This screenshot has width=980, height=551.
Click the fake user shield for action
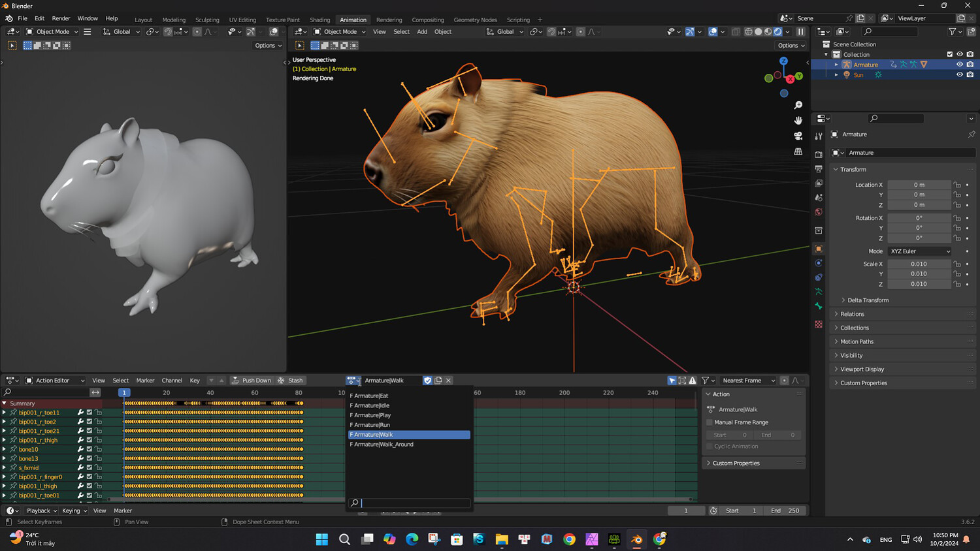[427, 381]
